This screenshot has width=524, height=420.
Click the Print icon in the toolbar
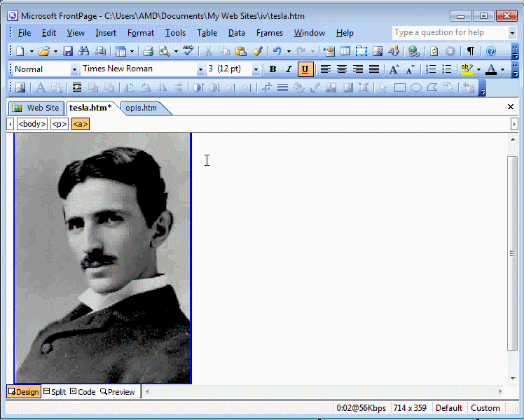[148, 51]
